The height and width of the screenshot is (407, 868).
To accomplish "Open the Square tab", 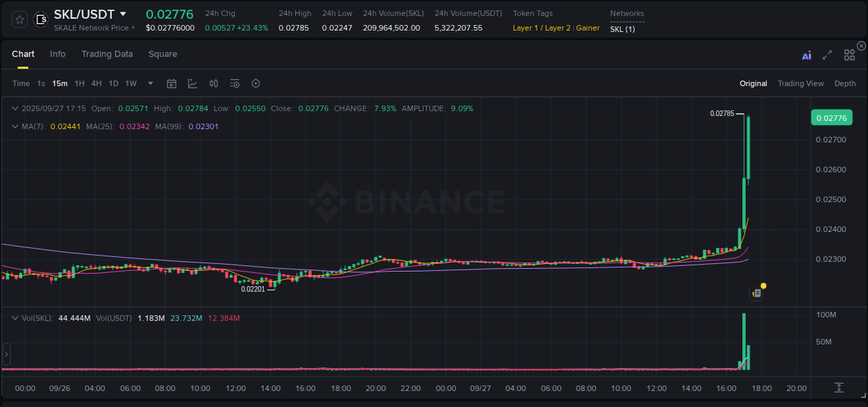I will pos(162,53).
